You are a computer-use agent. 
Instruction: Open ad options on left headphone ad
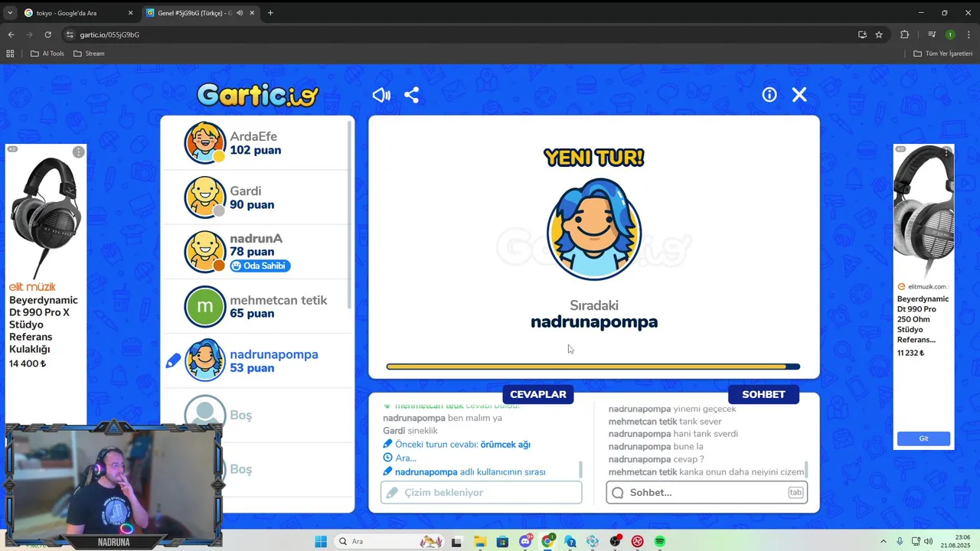(x=78, y=152)
